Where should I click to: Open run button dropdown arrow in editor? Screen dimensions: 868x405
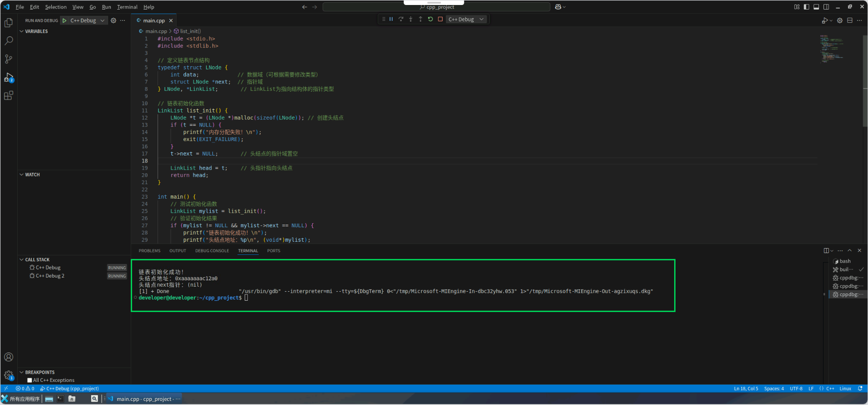[831, 20]
